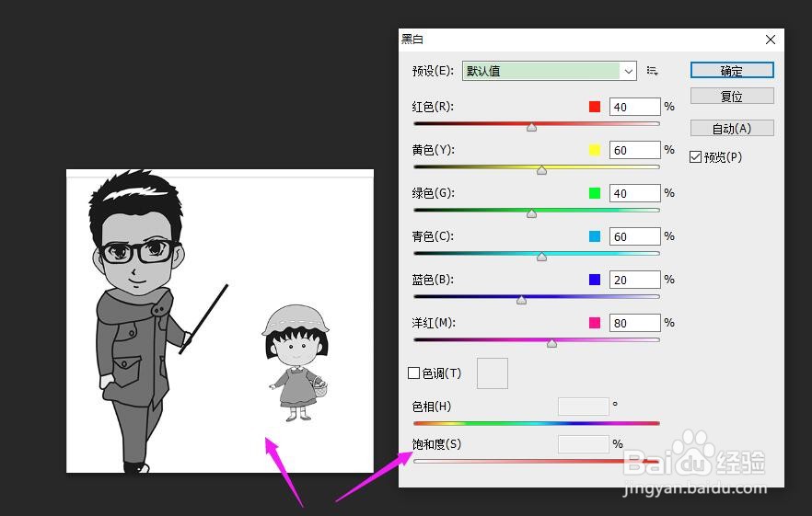Click the 黄色(Y) slider handle
The width and height of the screenshot is (812, 516).
click(541, 170)
